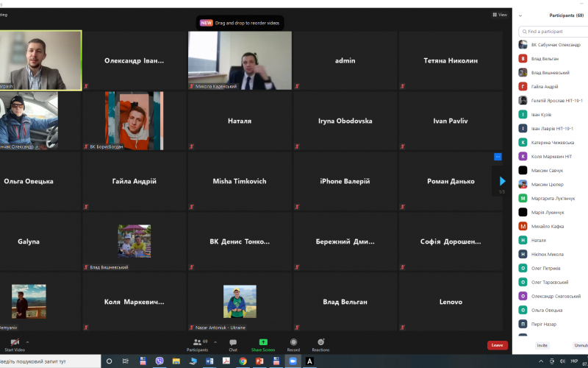Select the Тетяна Николин participant tile
Viewport: 588px width, 368px height.
tap(451, 60)
